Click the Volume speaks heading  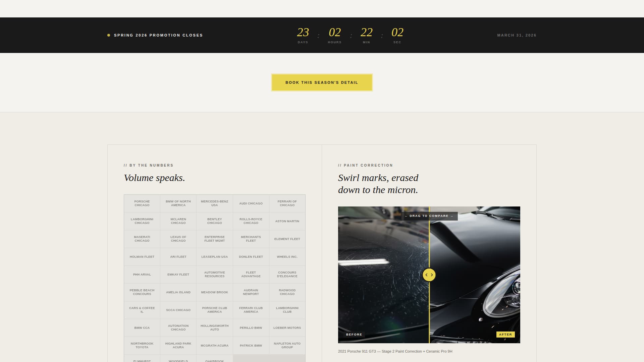[x=154, y=178]
